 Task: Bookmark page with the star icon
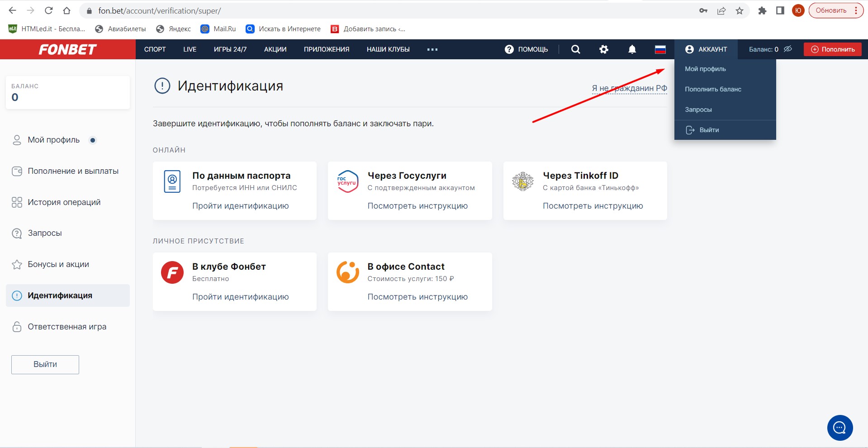click(740, 11)
